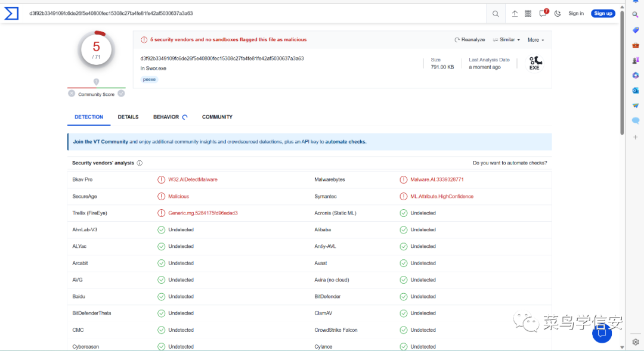Vote negative on Community Score
The height and width of the screenshot is (351, 644).
72,94
